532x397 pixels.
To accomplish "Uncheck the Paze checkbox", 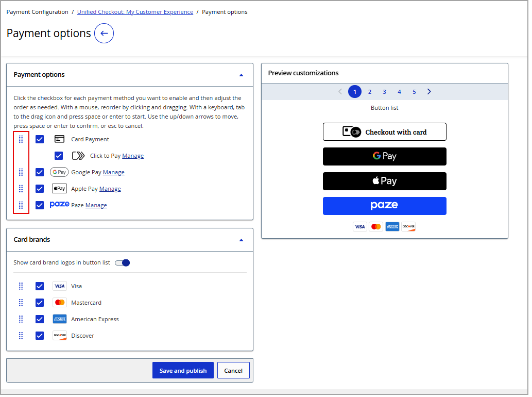I will tap(40, 206).
